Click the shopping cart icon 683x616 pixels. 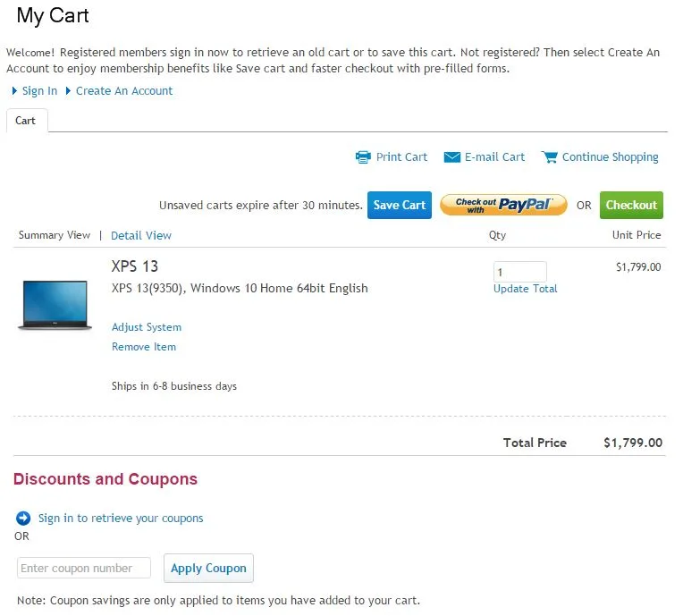point(549,157)
